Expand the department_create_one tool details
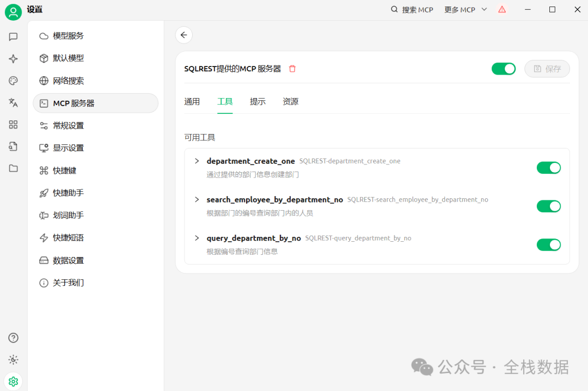Image resolution: width=588 pixels, height=391 pixels. coord(197,161)
